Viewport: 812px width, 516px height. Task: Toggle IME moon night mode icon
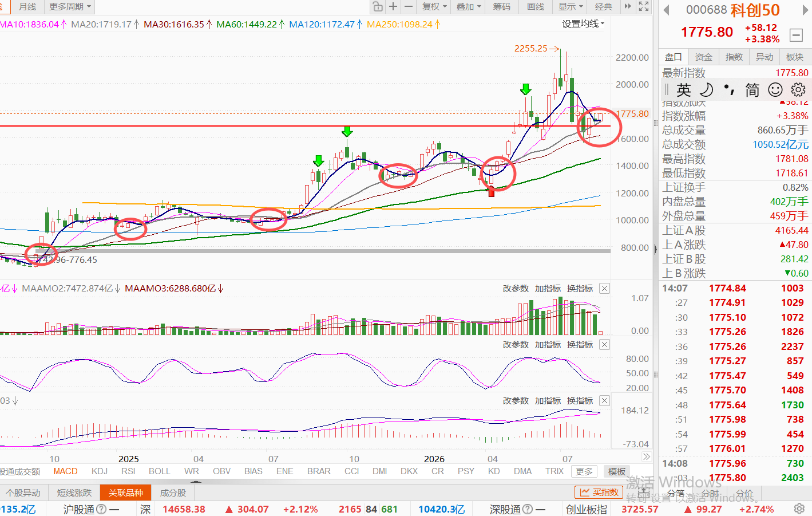[x=707, y=89]
